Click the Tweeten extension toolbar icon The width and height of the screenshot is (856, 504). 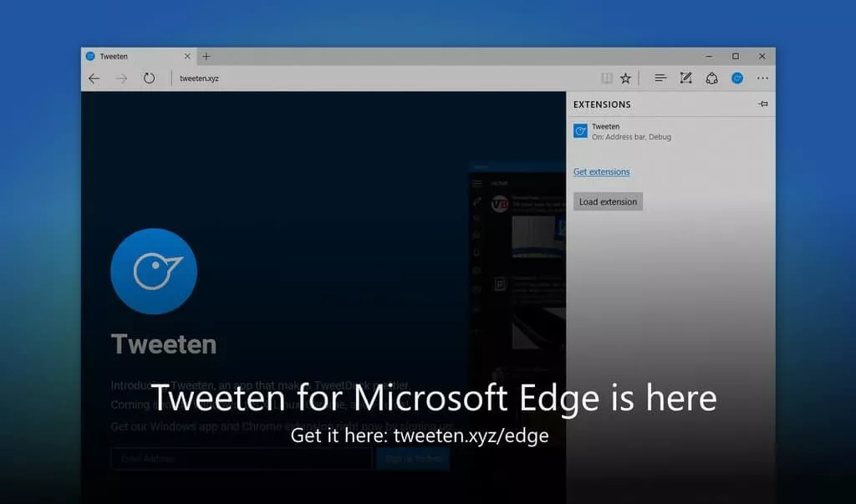point(737,79)
